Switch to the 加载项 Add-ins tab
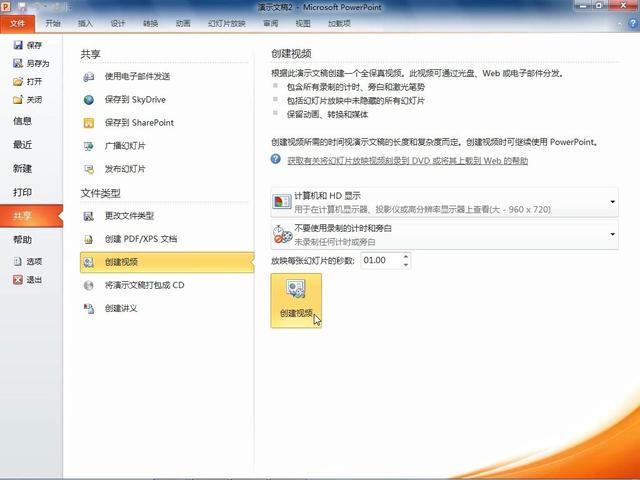640x480 pixels. 339,24
